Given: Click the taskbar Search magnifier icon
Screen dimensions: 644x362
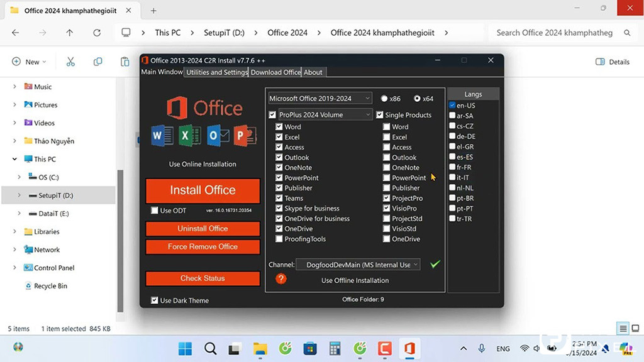Looking at the screenshot, I should click(x=210, y=348).
